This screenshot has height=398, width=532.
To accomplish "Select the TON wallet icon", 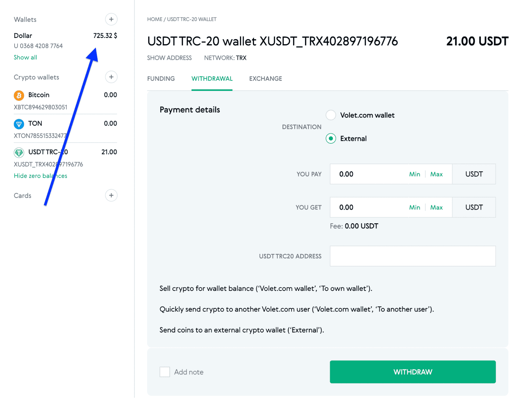I will tap(19, 123).
